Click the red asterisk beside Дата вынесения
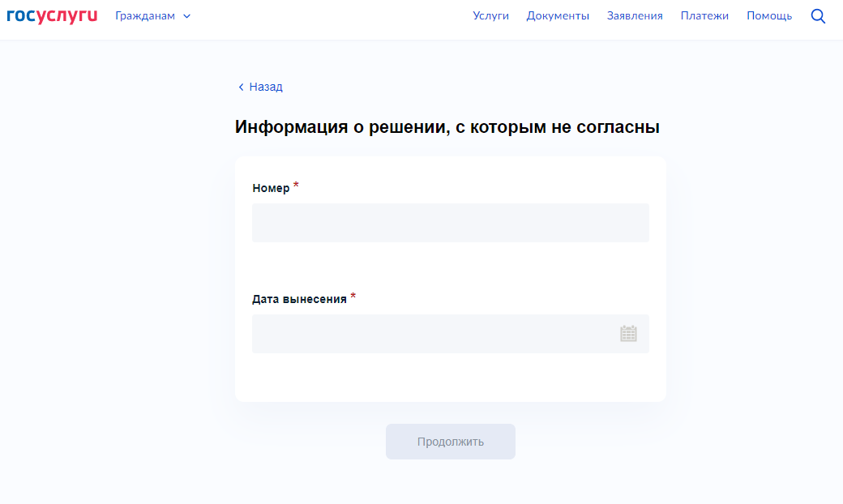 click(x=353, y=297)
